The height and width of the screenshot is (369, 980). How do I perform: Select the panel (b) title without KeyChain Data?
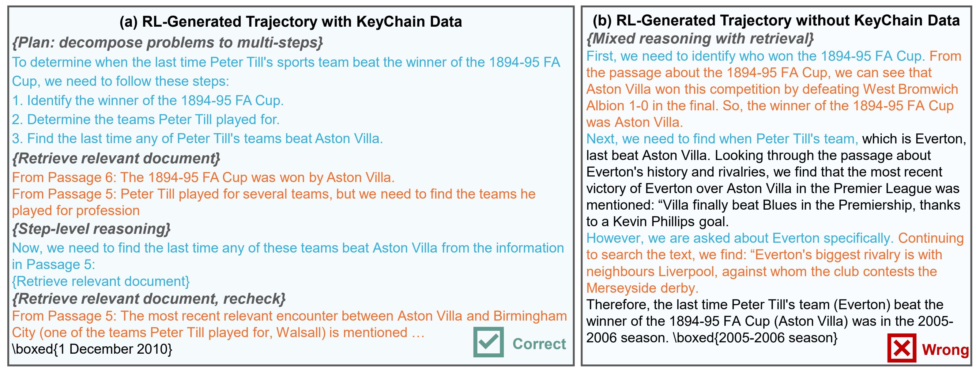point(776,21)
